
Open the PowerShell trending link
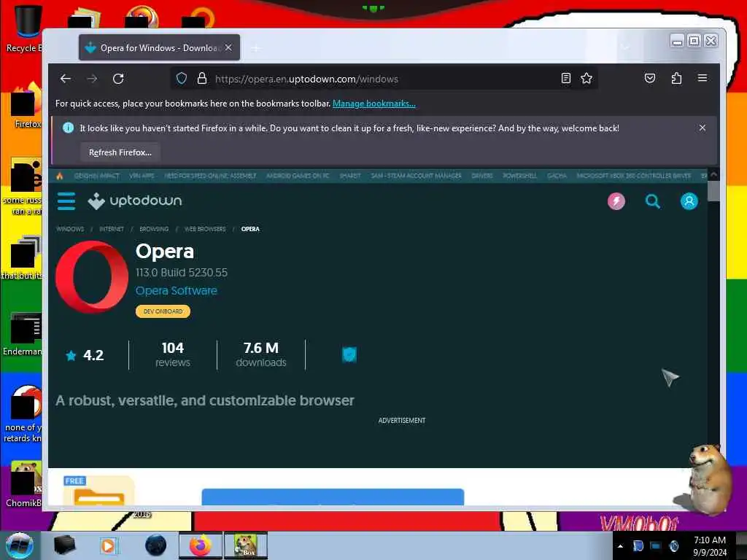[519, 176]
